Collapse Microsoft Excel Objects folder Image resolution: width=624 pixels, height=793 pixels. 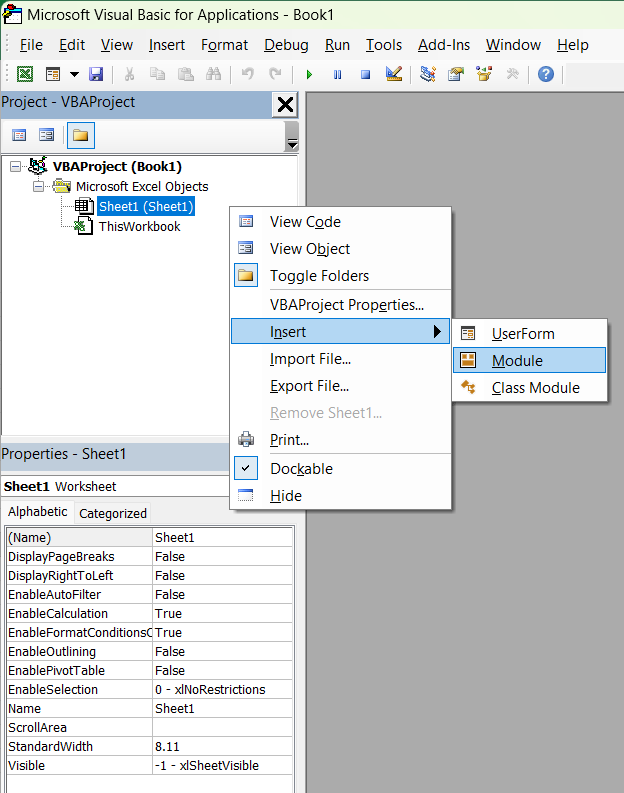38,187
